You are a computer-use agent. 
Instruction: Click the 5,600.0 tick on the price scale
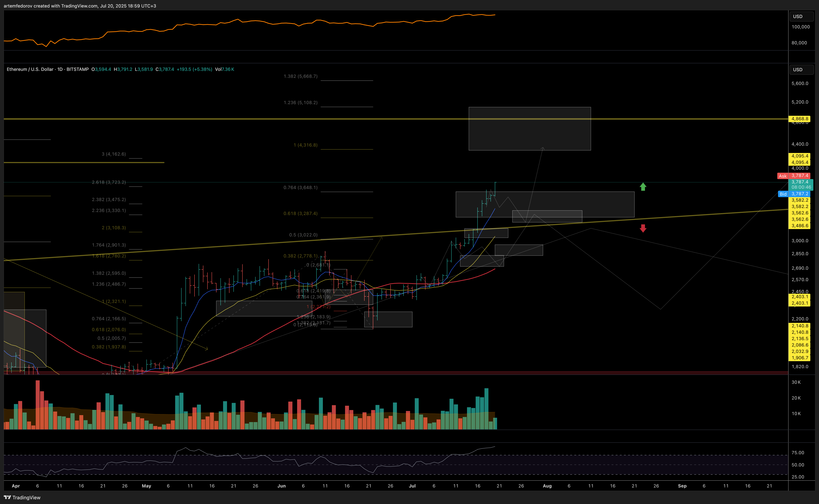point(800,83)
